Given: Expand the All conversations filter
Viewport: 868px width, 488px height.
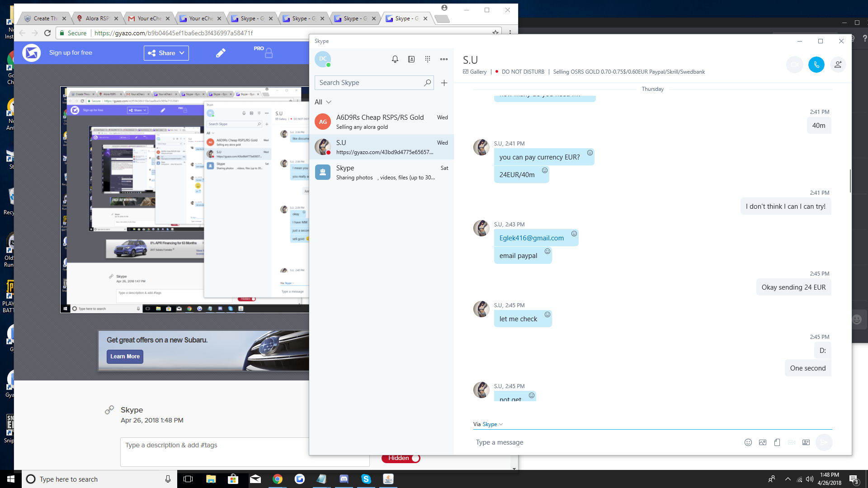Looking at the screenshot, I should pyautogui.click(x=323, y=102).
